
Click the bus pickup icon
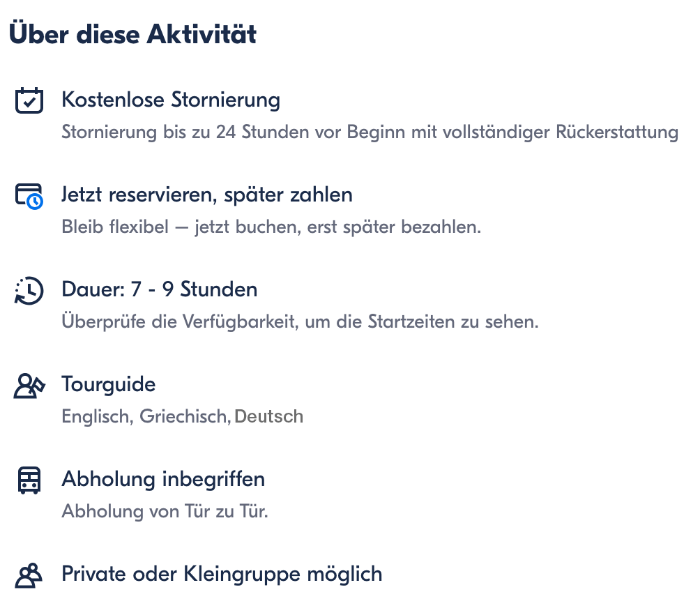pyautogui.click(x=29, y=480)
